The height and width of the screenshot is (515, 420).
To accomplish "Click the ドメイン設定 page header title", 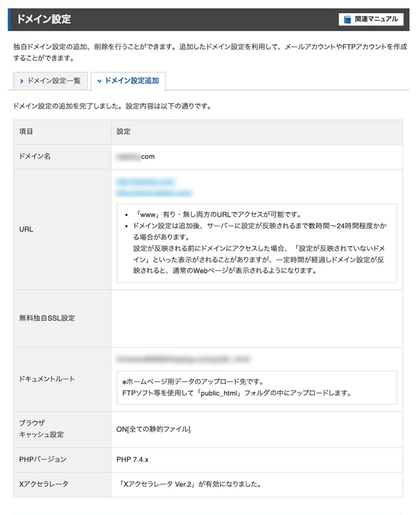I will 44,19.
